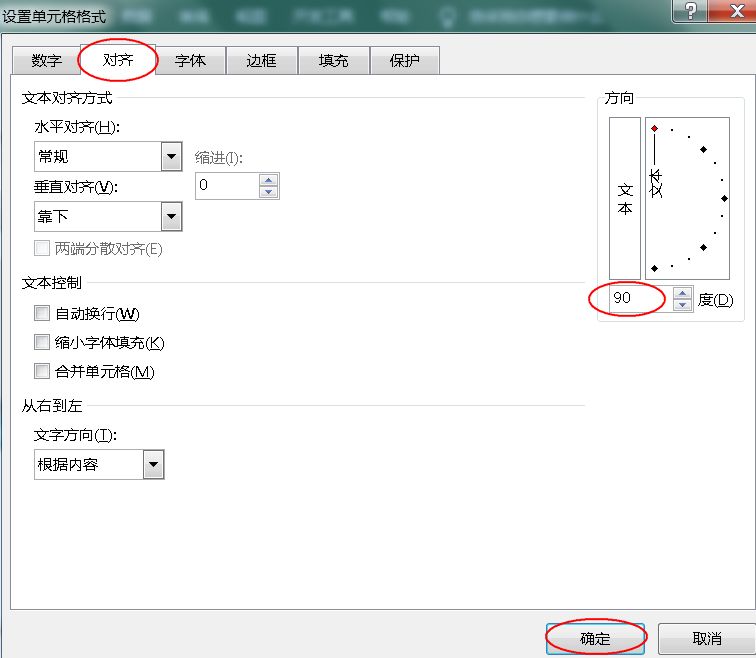This screenshot has width=756, height=658.
Task: Increase the rotation degrees spinner
Action: coord(682,293)
